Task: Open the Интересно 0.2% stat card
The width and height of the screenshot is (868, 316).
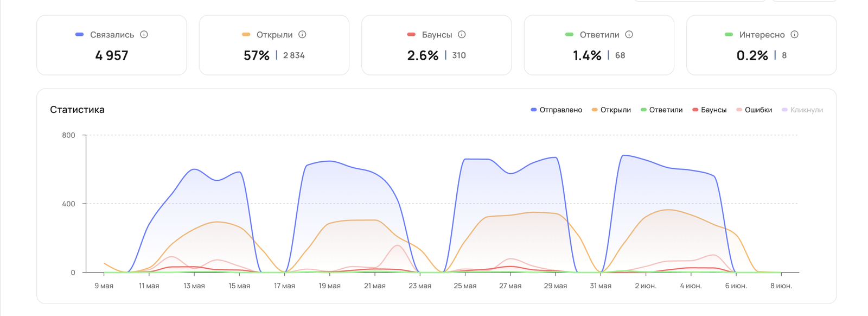Action: tap(762, 45)
